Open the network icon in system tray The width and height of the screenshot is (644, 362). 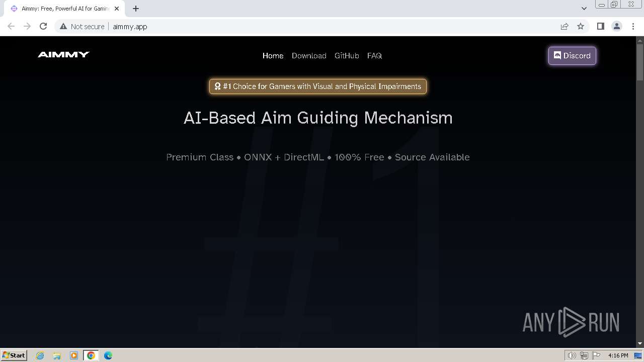click(584, 355)
